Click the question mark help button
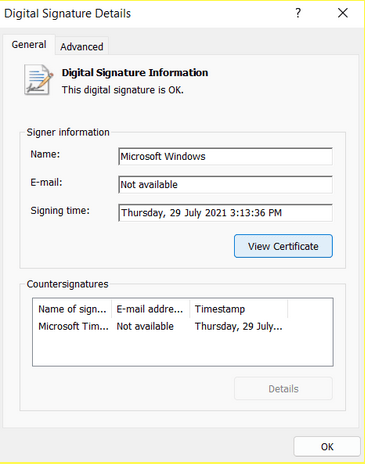Screen dimensions: 365x464 [298, 13]
